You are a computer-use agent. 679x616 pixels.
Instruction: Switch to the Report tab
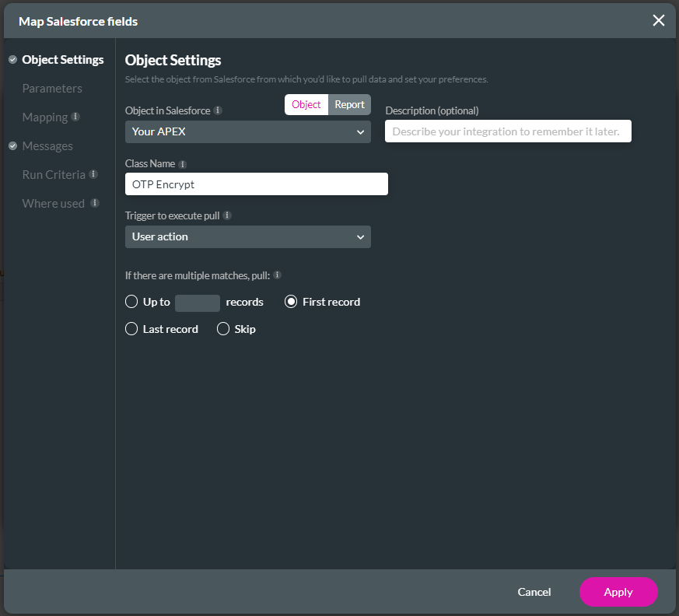(x=349, y=103)
